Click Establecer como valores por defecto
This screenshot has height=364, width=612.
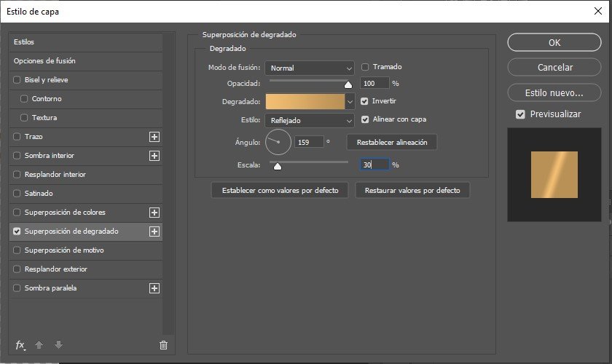280,191
